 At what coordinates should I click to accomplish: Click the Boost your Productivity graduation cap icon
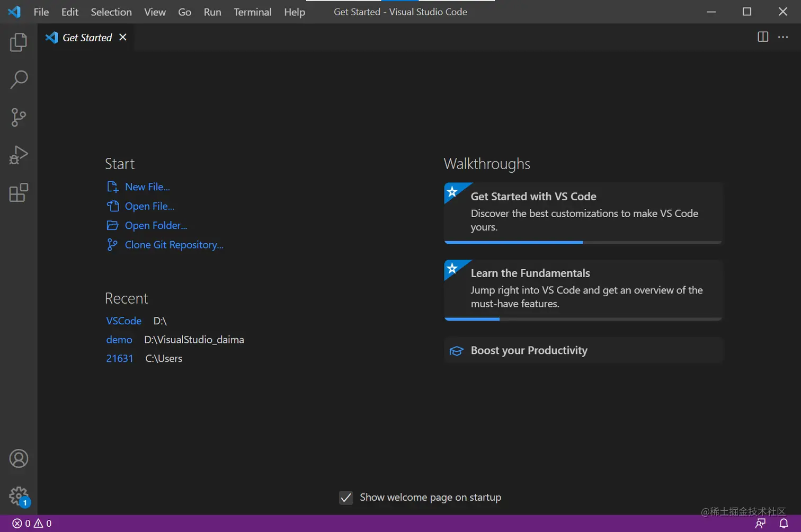[x=456, y=351]
